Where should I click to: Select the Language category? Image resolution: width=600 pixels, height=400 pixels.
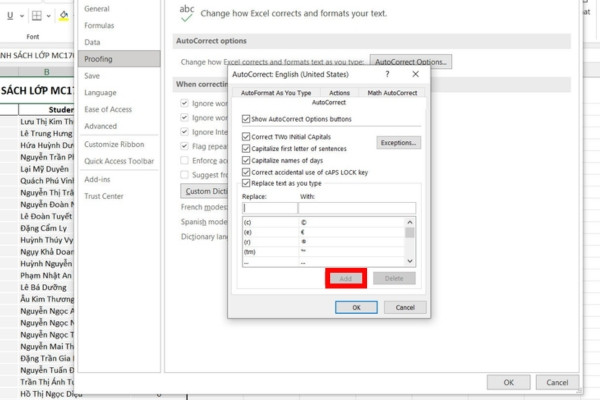119,93
